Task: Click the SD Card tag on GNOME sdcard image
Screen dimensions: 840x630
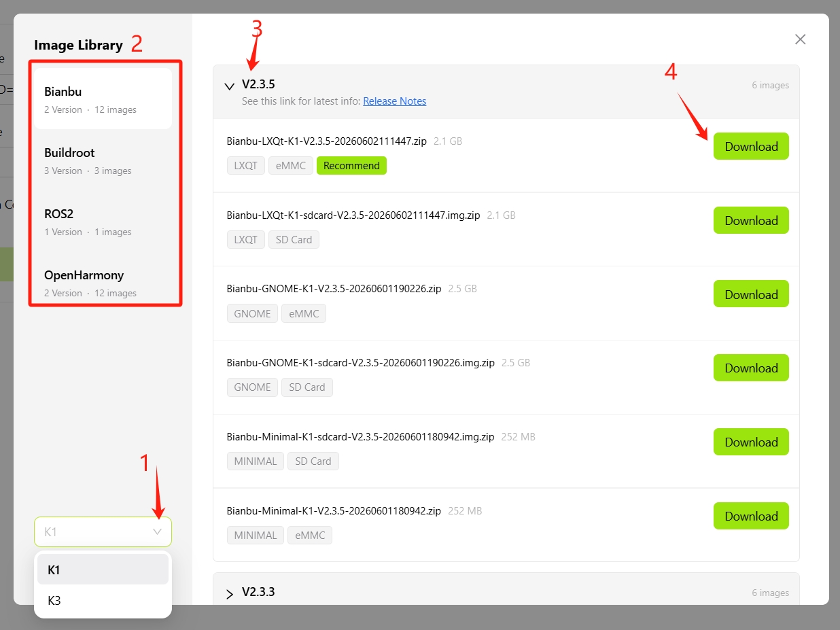Action: click(307, 387)
